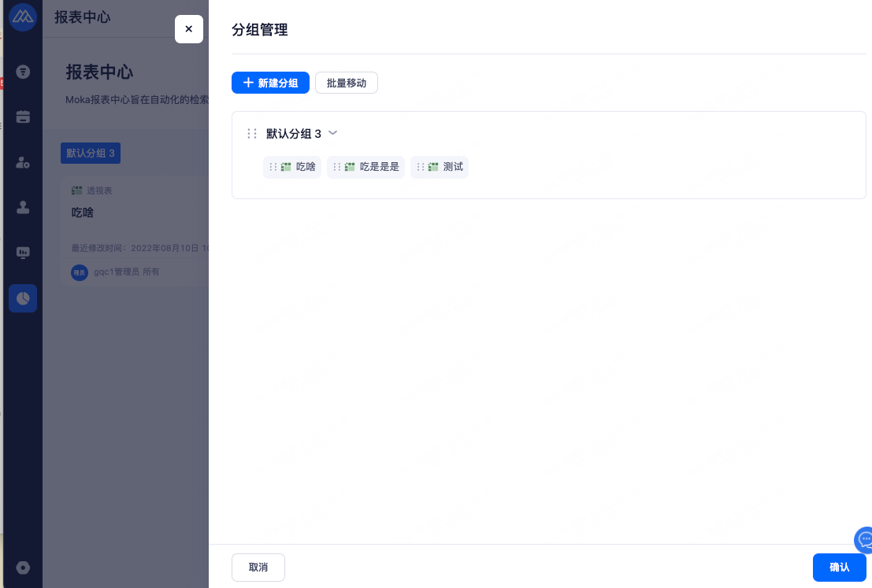Click the Moka logo in the sidebar

pyautogui.click(x=23, y=17)
